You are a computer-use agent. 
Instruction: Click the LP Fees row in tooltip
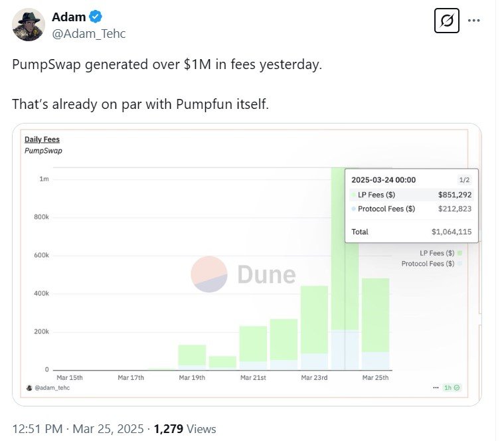tap(410, 195)
